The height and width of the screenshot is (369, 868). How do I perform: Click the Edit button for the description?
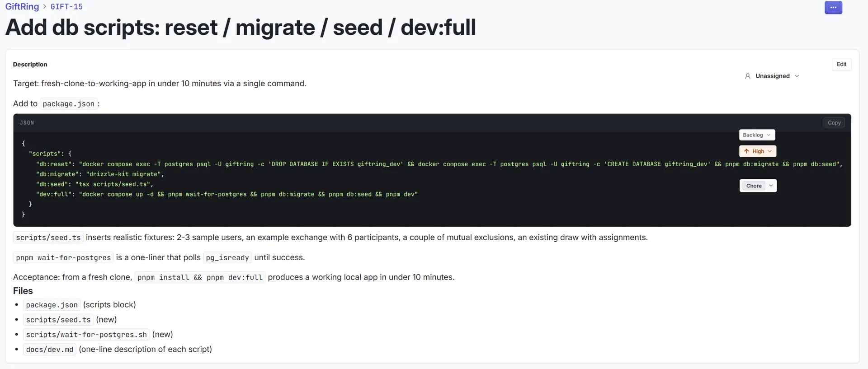click(841, 64)
